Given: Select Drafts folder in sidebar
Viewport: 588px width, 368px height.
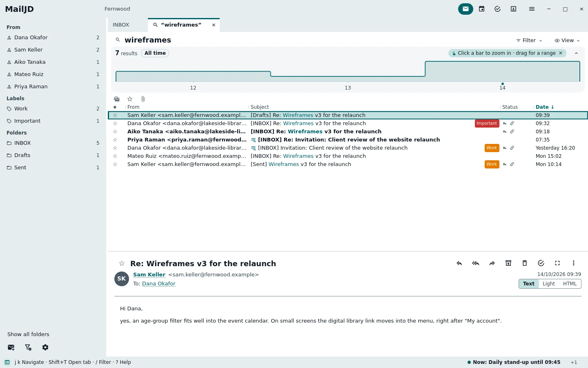Looking at the screenshot, I should pos(53,155).
